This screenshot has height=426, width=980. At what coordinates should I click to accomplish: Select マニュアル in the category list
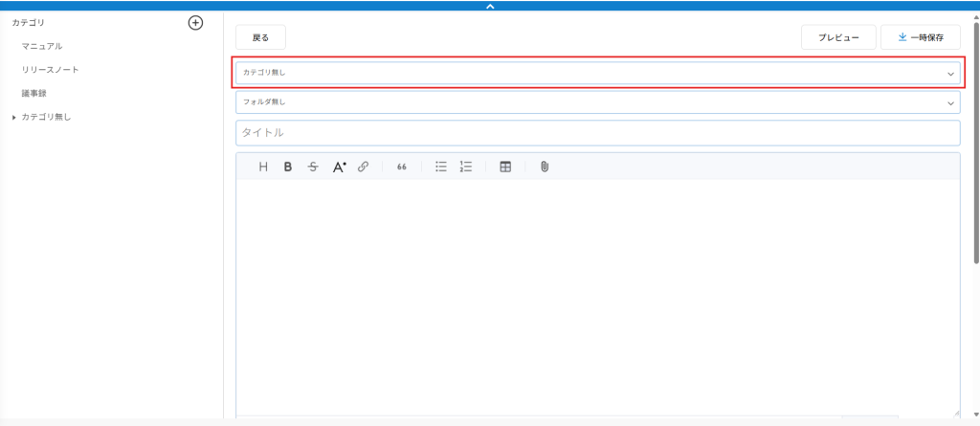click(42, 46)
